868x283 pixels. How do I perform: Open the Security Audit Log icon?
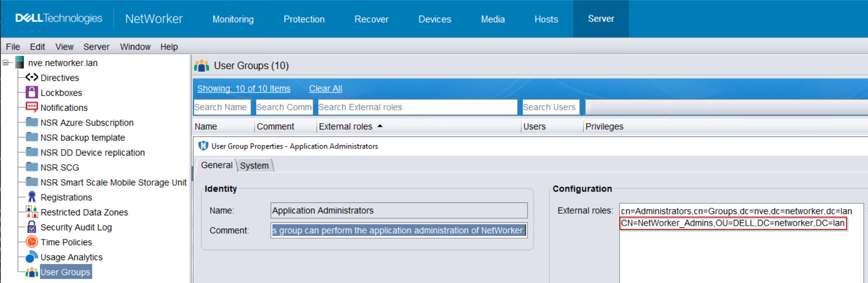click(31, 227)
